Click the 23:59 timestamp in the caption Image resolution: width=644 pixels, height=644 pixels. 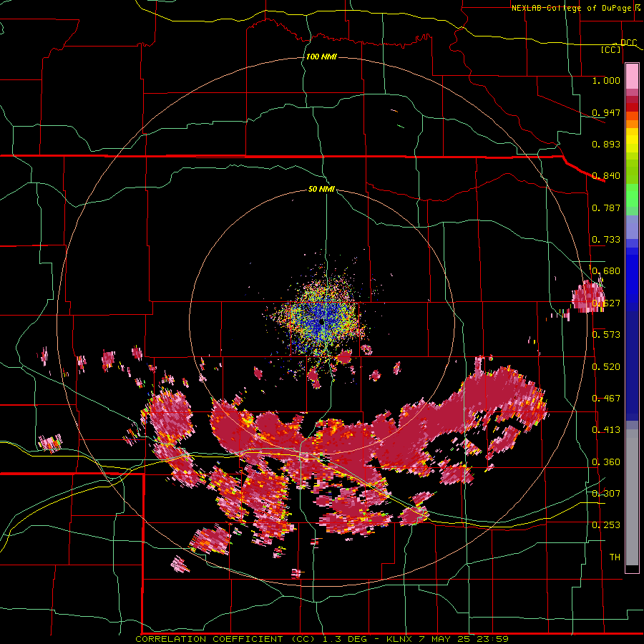[493, 639]
